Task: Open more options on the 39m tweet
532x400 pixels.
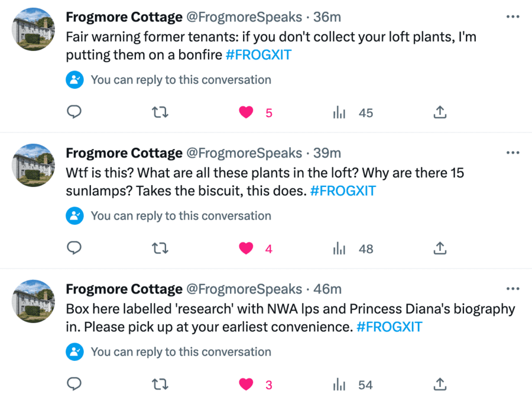Action: 512,153
